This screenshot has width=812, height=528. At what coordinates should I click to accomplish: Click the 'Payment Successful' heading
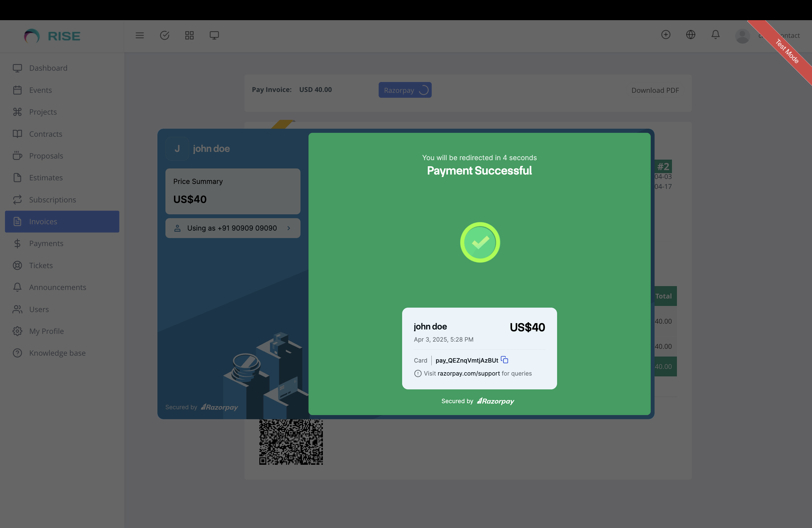(x=479, y=171)
